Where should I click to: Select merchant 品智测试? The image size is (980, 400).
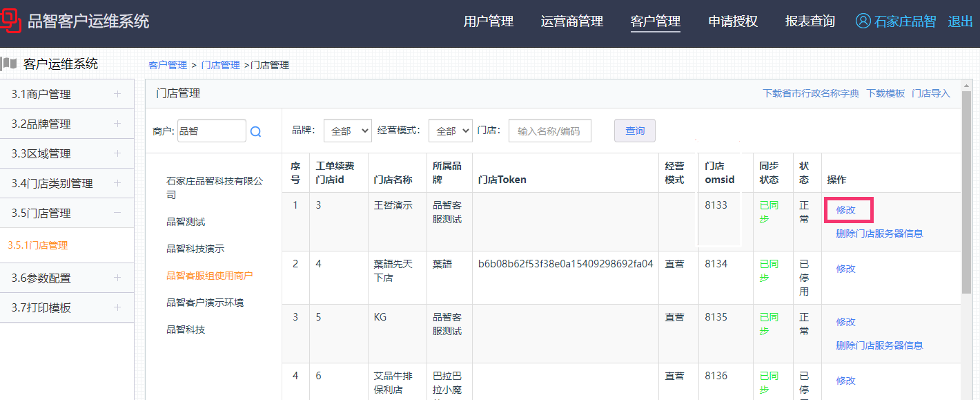[186, 222]
